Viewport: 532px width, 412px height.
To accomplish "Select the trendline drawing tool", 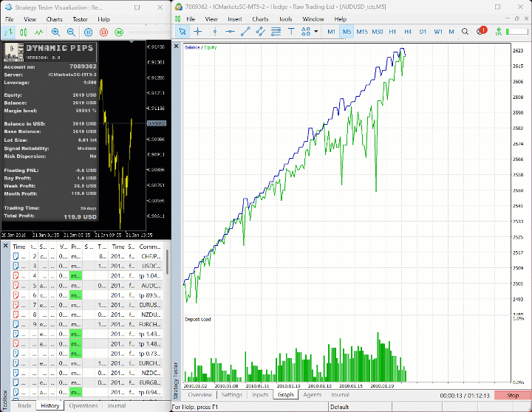I will coord(245,32).
